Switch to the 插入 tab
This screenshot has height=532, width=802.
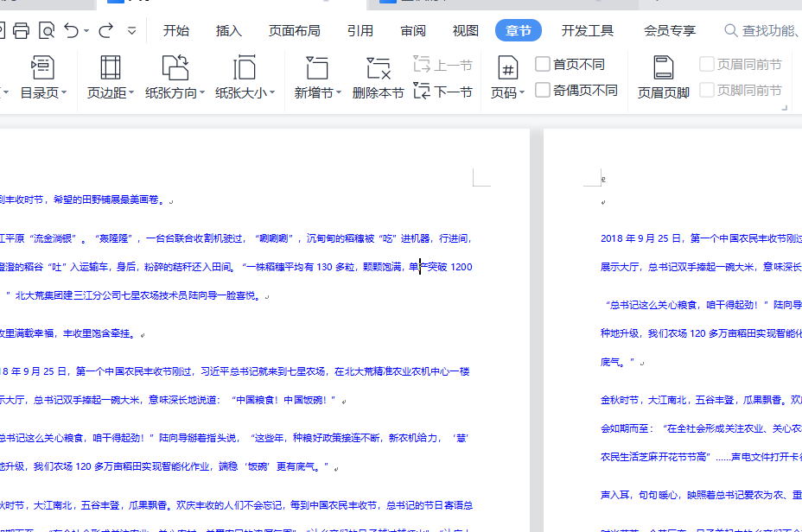[x=229, y=31]
